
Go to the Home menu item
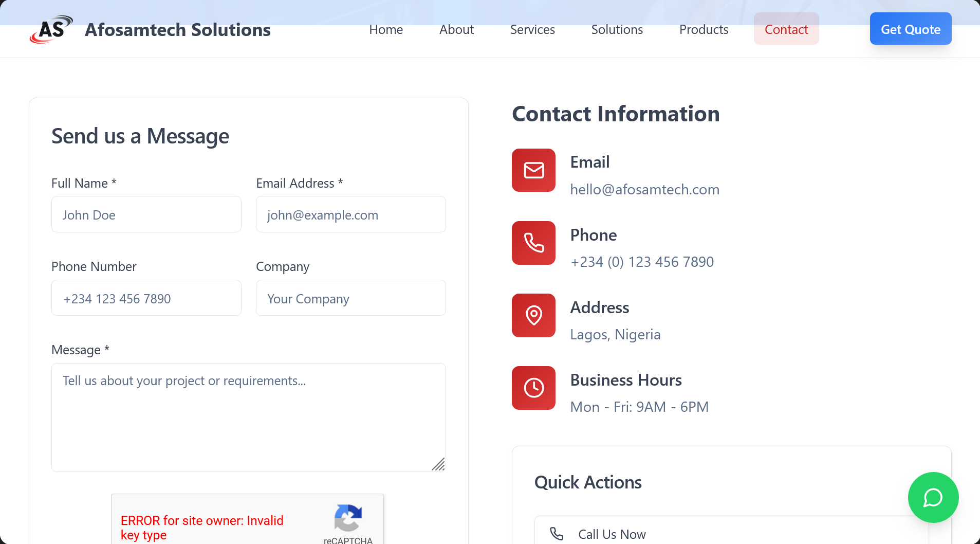coord(386,29)
